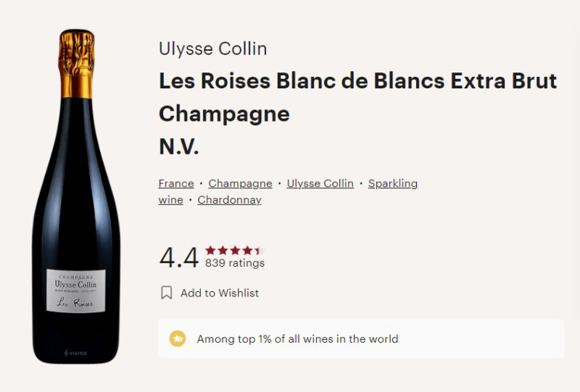This screenshot has height=392, width=580.
Task: Open the Chardonnay grape link
Action: (229, 200)
